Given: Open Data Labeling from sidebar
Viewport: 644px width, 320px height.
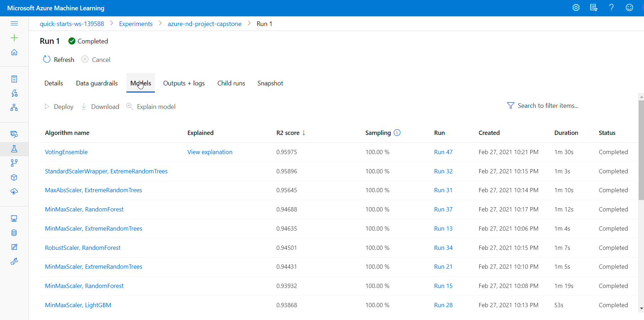Looking at the screenshot, I should [14, 247].
